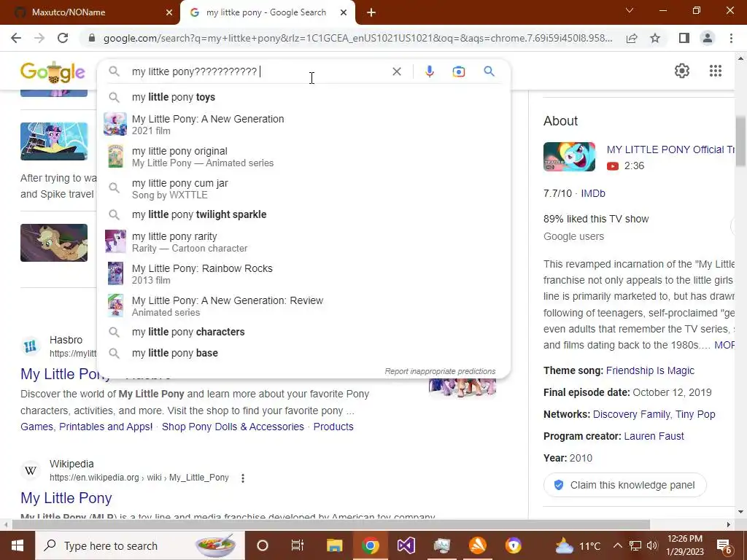
Task: Open the tab search chevron in title bar
Action: point(630,10)
